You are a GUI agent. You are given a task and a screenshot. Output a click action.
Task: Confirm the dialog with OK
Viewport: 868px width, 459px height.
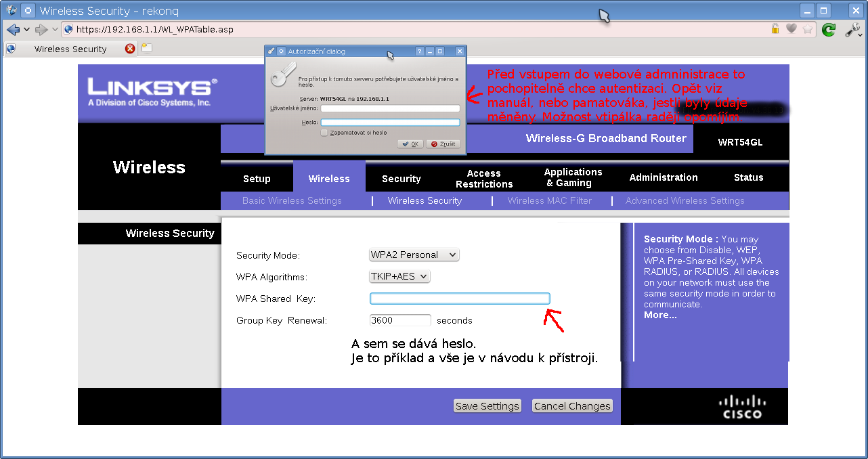(x=410, y=144)
